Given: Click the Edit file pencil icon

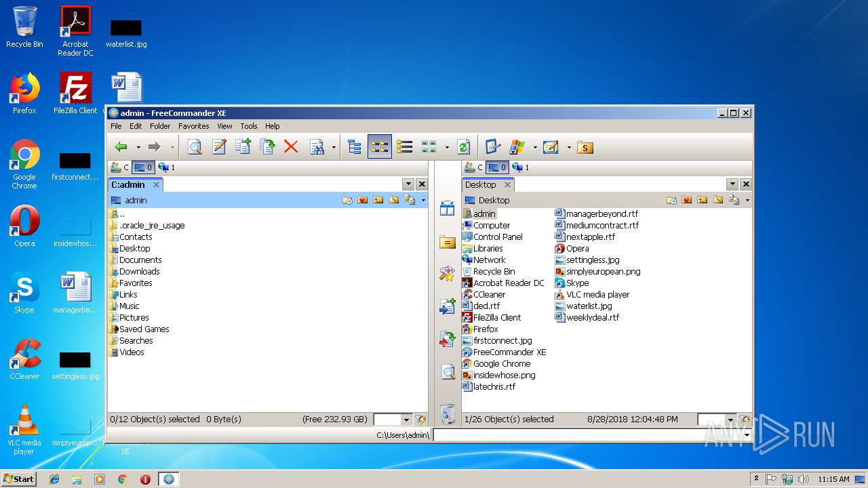Looking at the screenshot, I should (x=218, y=147).
